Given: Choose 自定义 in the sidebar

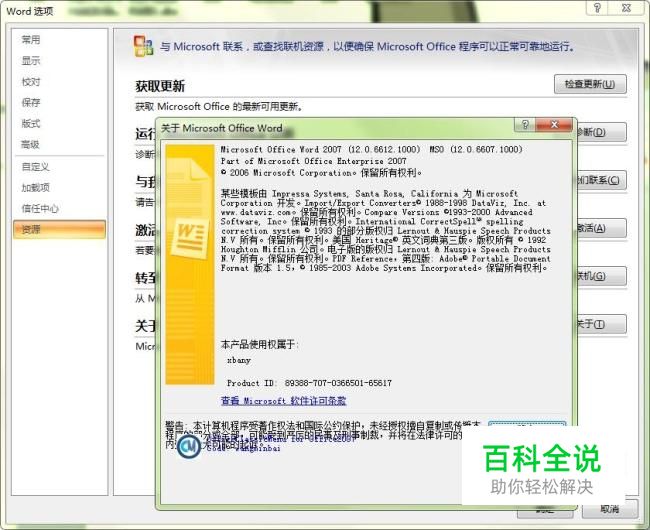Looking at the screenshot, I should pyautogui.click(x=36, y=167).
